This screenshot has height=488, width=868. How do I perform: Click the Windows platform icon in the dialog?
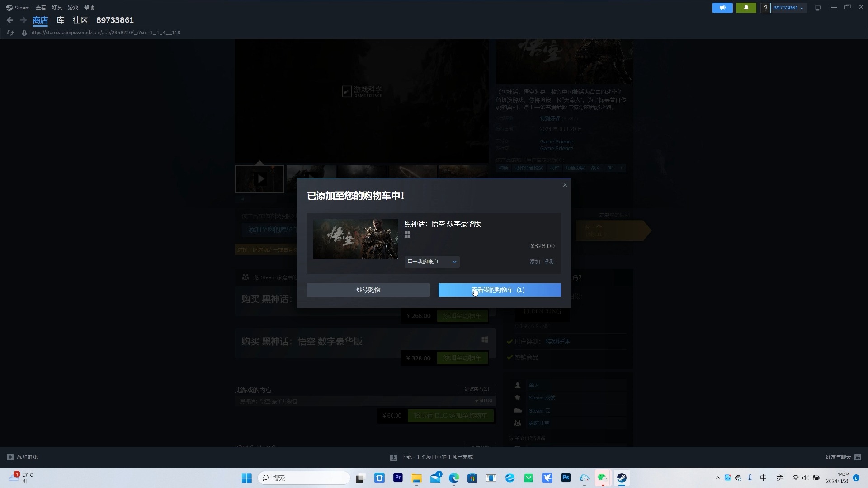tap(407, 235)
